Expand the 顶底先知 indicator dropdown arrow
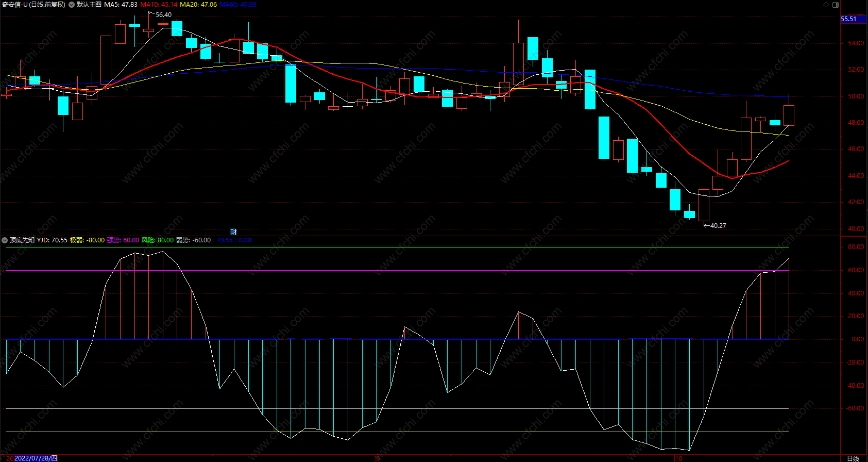 [5, 240]
